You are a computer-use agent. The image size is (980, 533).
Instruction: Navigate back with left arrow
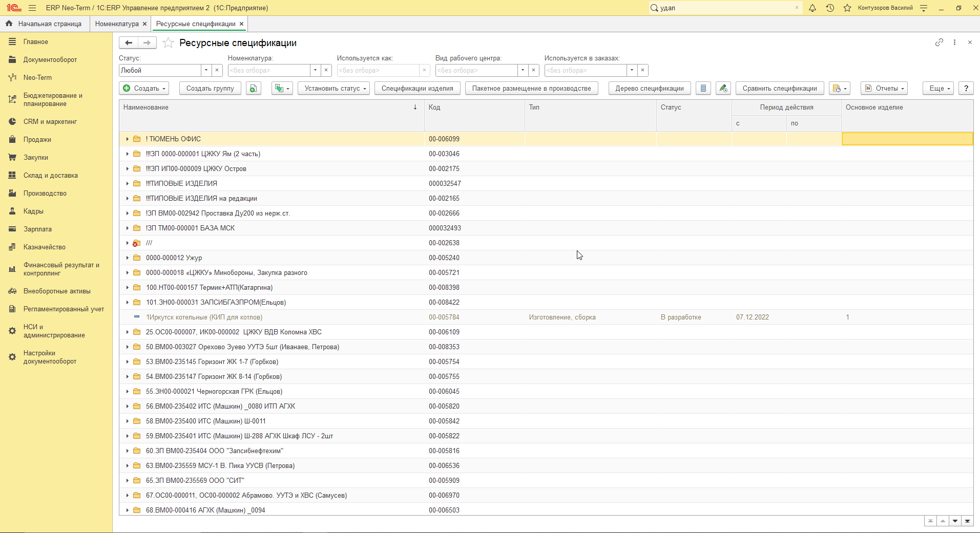(129, 43)
